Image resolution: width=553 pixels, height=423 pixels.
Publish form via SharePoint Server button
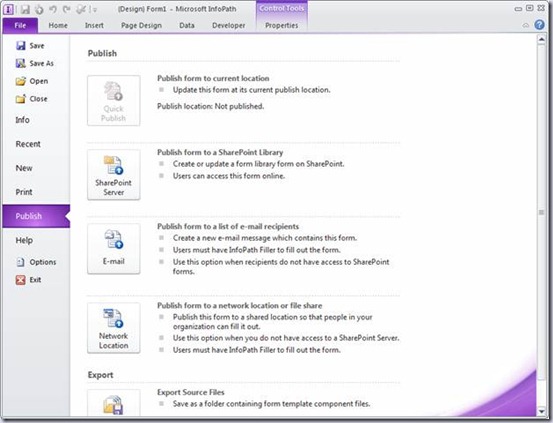point(114,175)
